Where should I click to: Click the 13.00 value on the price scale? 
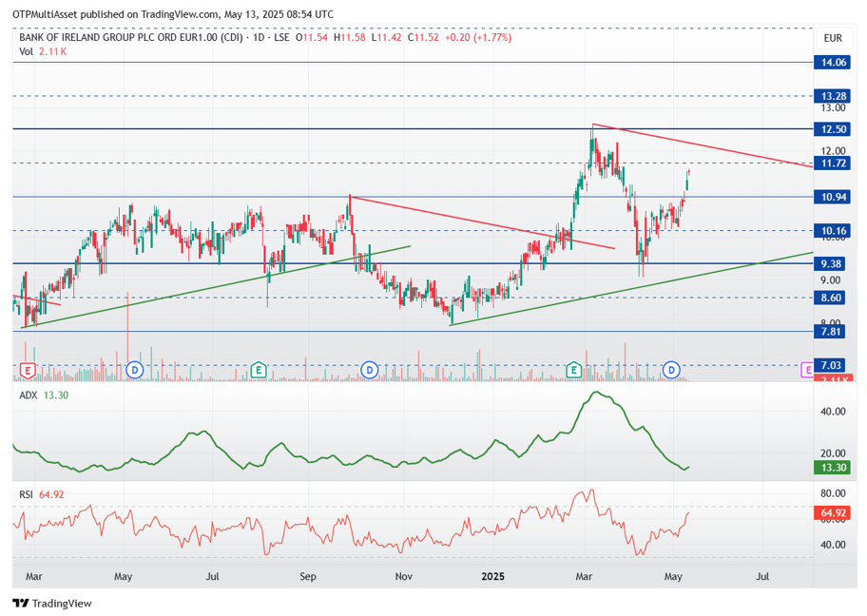point(833,107)
